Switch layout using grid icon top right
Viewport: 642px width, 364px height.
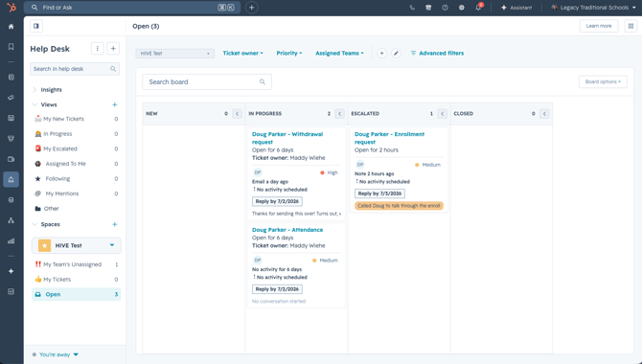coord(631,26)
